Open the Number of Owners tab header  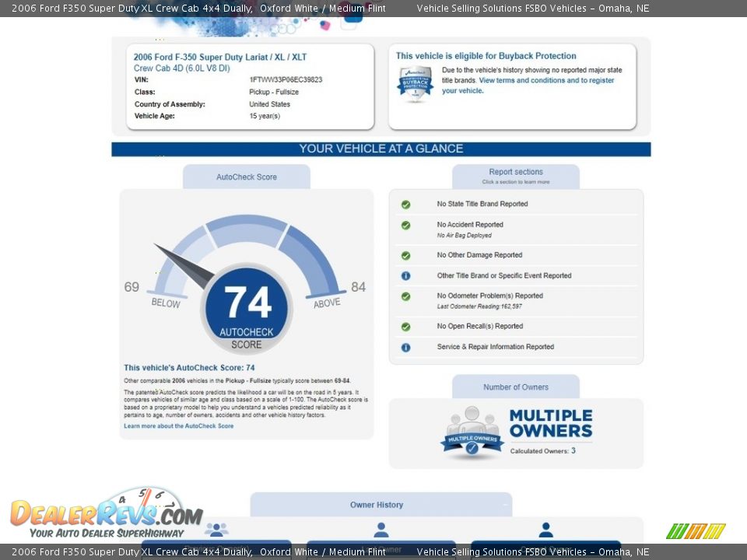click(x=516, y=387)
